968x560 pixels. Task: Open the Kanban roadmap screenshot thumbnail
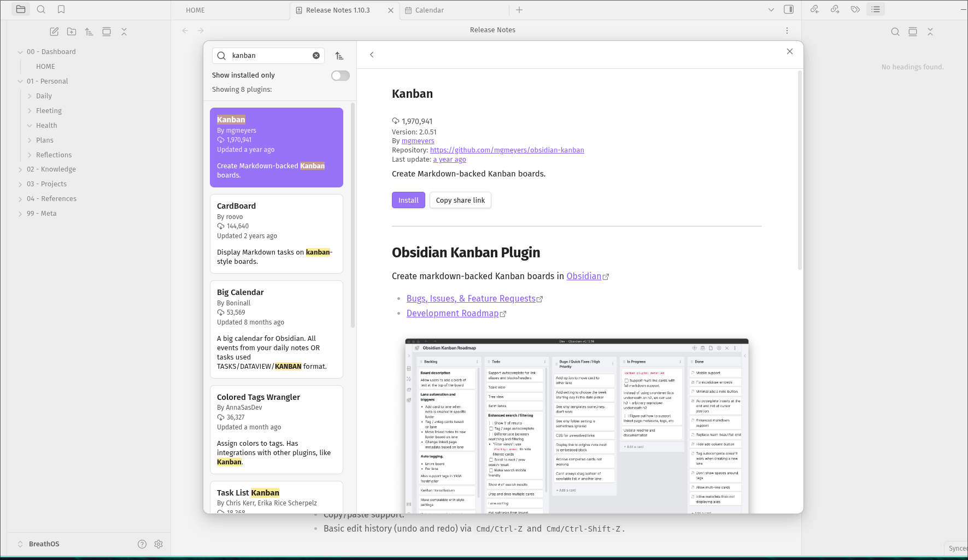[x=577, y=426]
